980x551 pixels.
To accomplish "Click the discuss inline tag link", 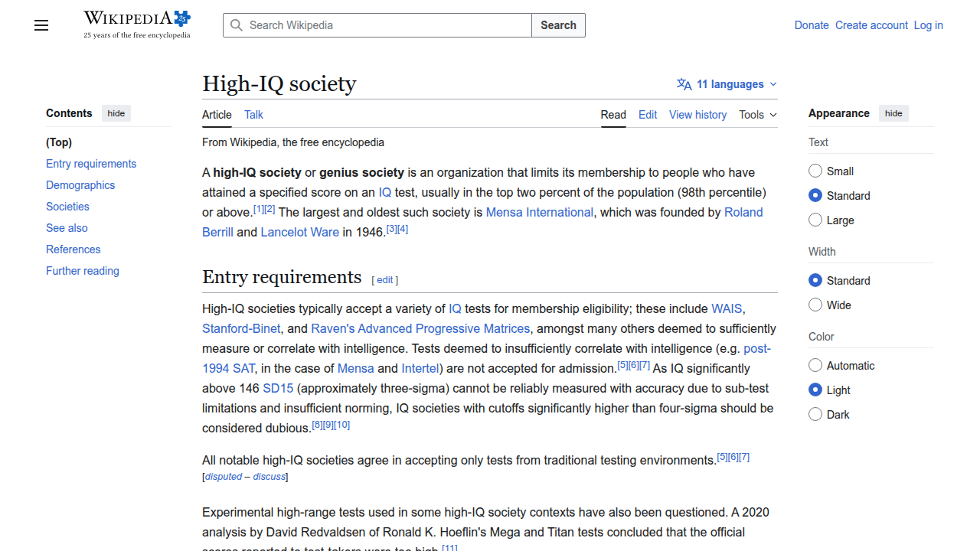I will (269, 477).
